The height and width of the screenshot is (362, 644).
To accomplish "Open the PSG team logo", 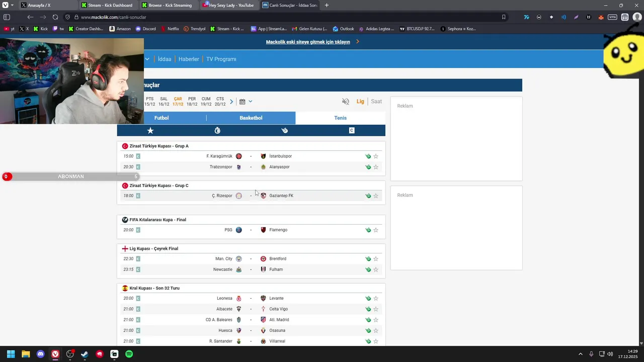I will (239, 230).
